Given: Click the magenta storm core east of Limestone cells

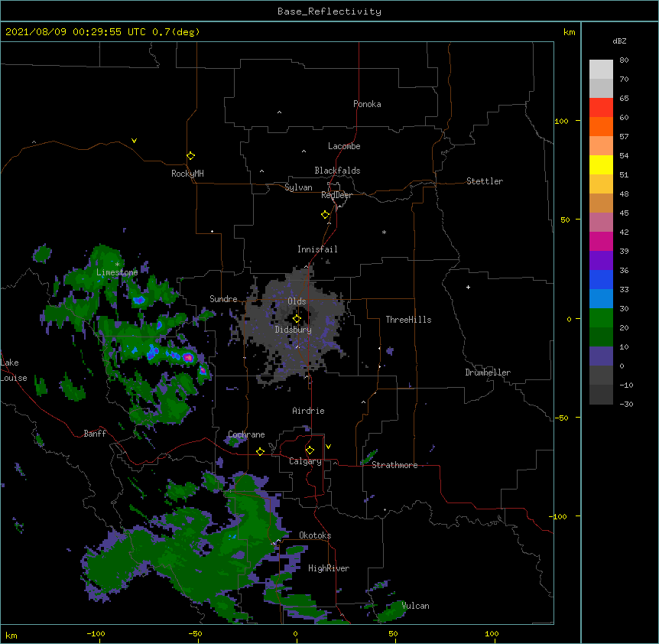Looking at the screenshot, I should [x=188, y=358].
